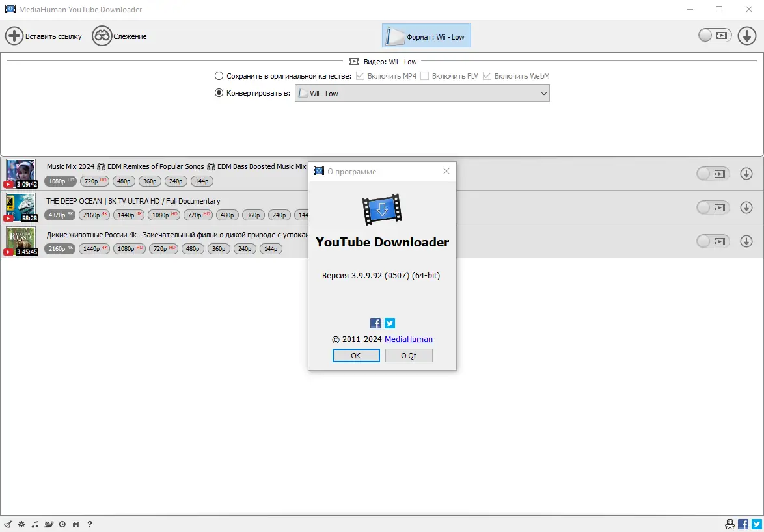This screenshot has width=764, height=532.
Task: Download the Music Mix 2024 video
Action: click(x=746, y=174)
